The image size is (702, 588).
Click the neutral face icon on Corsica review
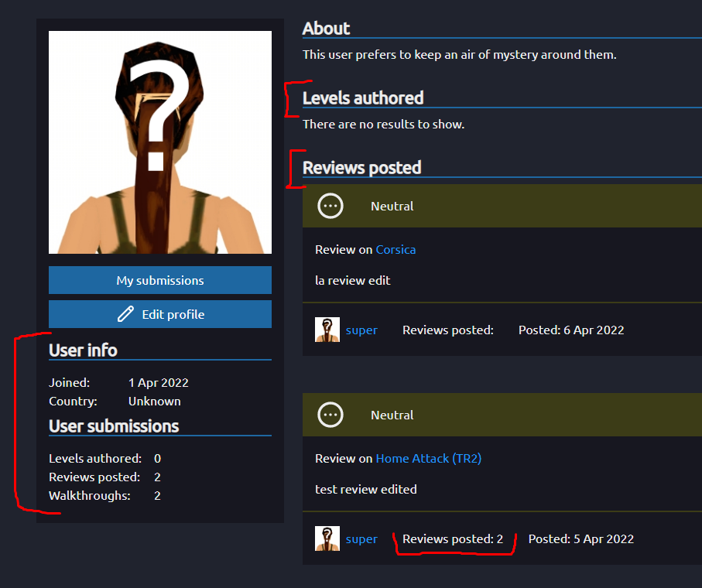330,206
